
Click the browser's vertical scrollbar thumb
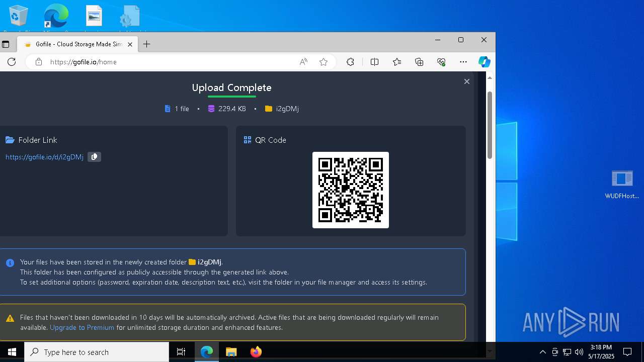(x=490, y=125)
